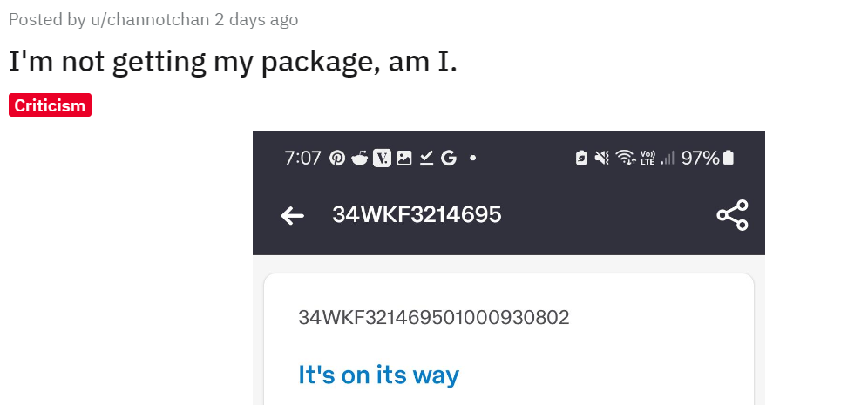The image size is (868, 405).
Task: Tap the back arrow icon
Action: coord(292,216)
